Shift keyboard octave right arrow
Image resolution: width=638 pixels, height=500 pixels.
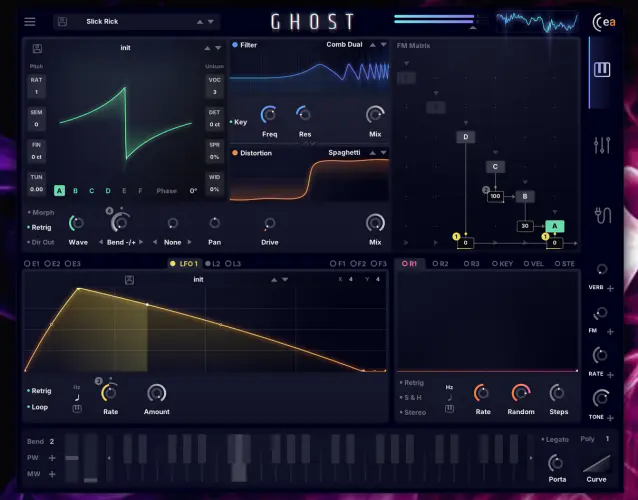pos(531,458)
